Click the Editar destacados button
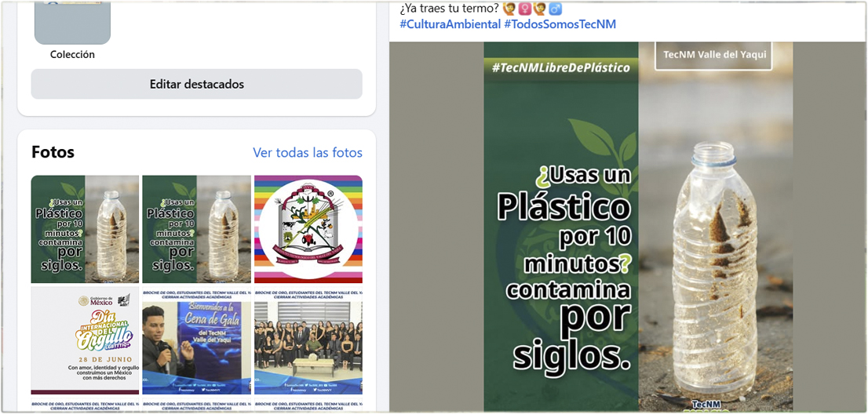This screenshot has height=414, width=868. (x=196, y=84)
